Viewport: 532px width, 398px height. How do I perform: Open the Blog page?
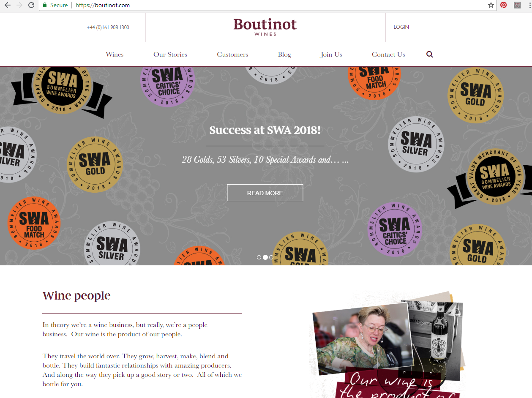click(x=284, y=55)
